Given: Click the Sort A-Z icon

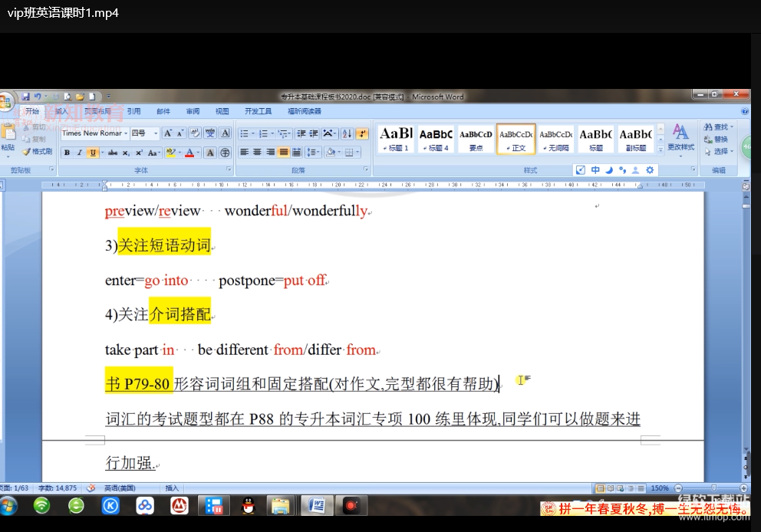Looking at the screenshot, I should click(347, 133).
